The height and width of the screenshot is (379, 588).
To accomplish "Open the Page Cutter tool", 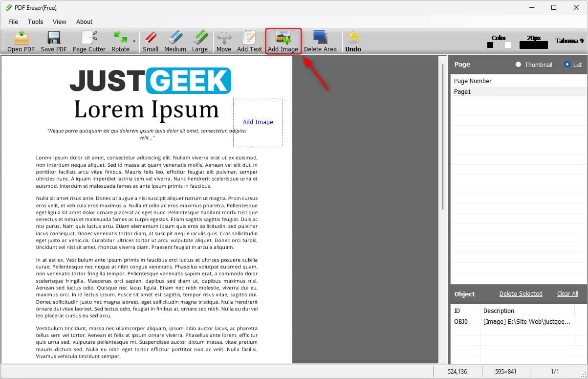I will (x=89, y=42).
